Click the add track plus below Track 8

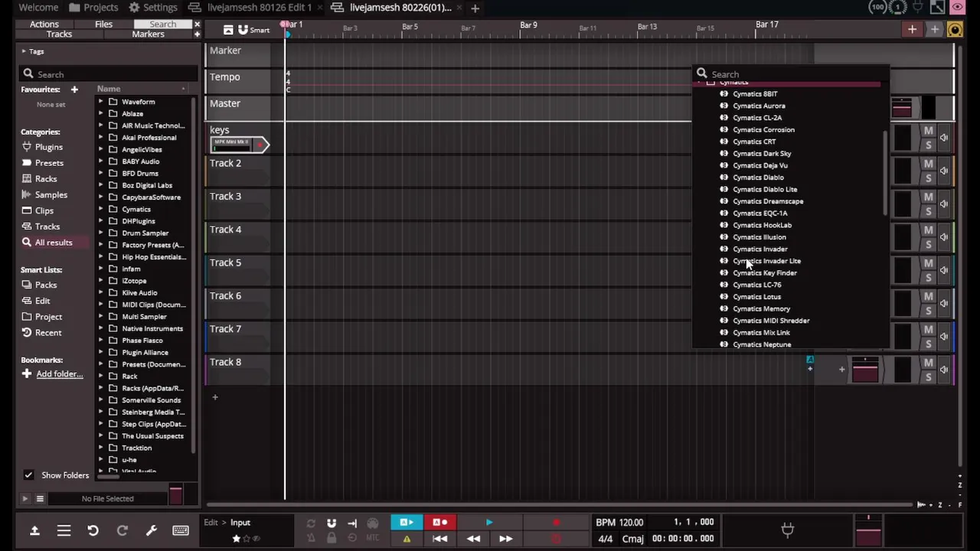coord(215,397)
